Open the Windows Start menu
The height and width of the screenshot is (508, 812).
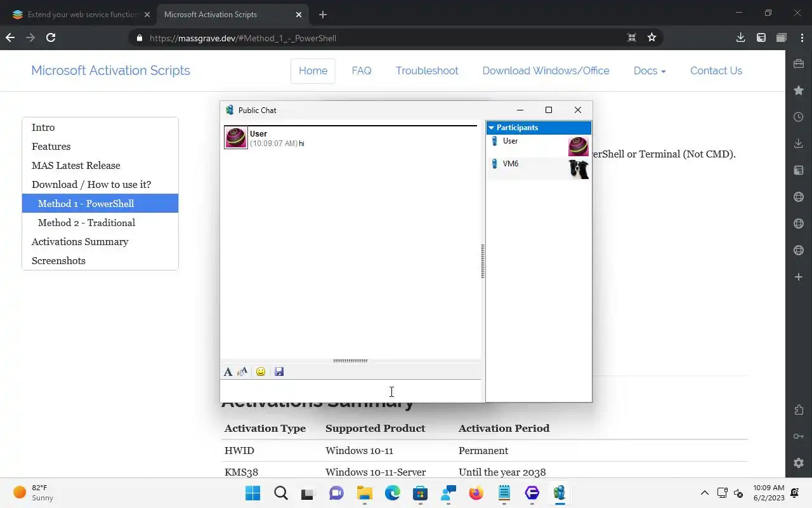tap(252, 493)
